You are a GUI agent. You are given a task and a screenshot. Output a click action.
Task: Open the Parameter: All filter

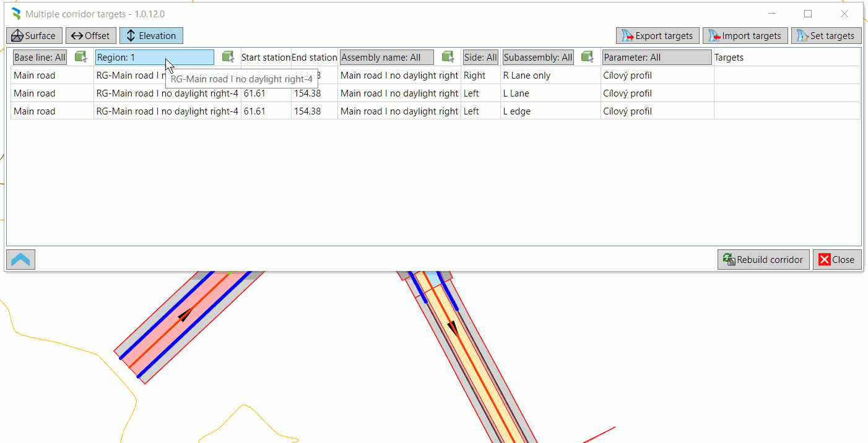point(657,58)
